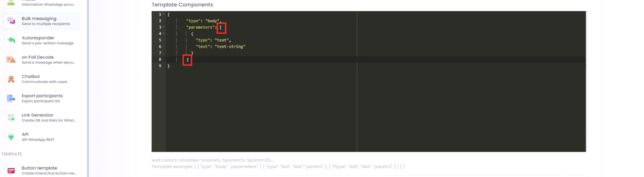The image size is (644, 177).
Task: Click the Button template icon
Action: click(x=11, y=171)
